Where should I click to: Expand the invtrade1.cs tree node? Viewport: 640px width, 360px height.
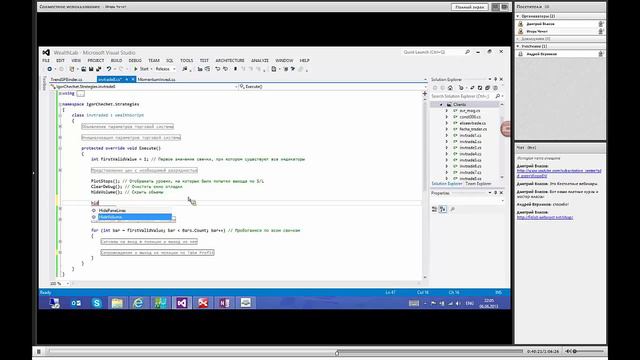click(447, 135)
